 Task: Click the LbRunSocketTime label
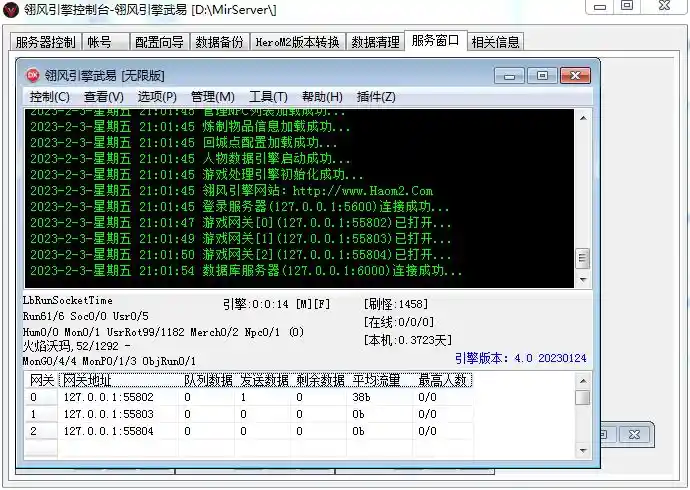coord(68,300)
